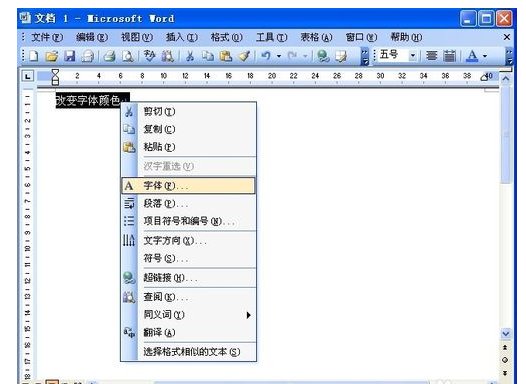This screenshot has height=384, width=526.
Task: Open the 帮助(H) menu
Action: [406, 37]
